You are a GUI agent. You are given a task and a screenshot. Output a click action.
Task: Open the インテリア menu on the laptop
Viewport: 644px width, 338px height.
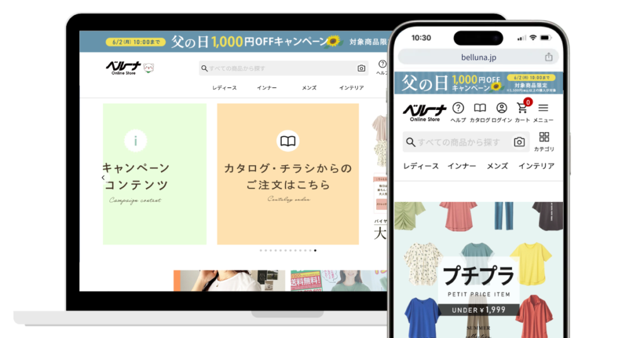point(351,88)
